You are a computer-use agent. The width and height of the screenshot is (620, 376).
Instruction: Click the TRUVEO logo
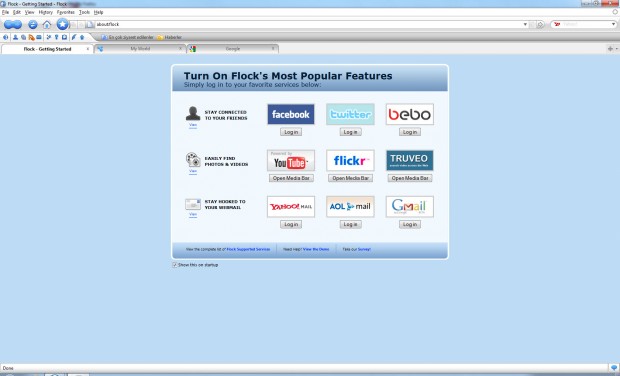pos(410,161)
